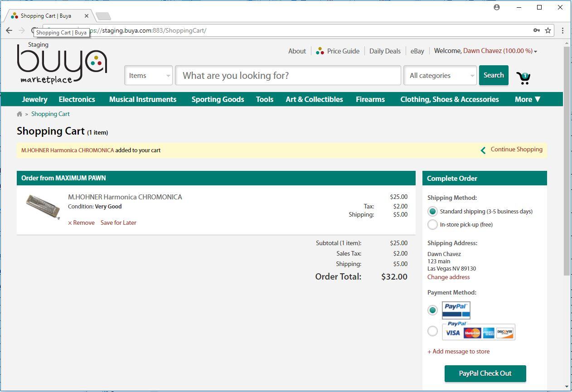Open the Sporting Goods category
572x392 pixels.
[x=218, y=99]
